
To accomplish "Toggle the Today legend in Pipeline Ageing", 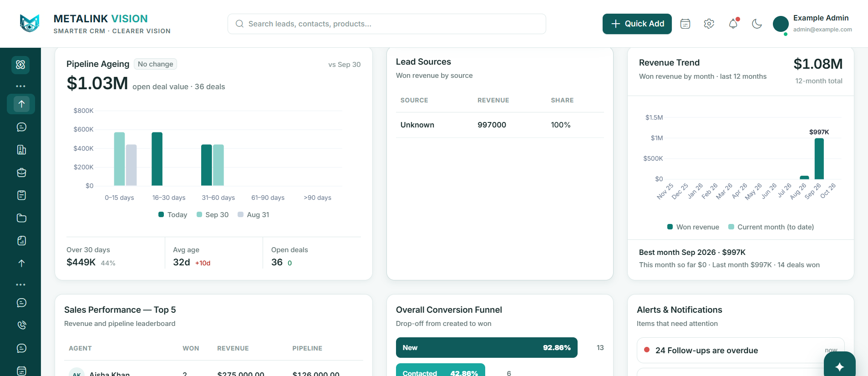I will point(173,214).
